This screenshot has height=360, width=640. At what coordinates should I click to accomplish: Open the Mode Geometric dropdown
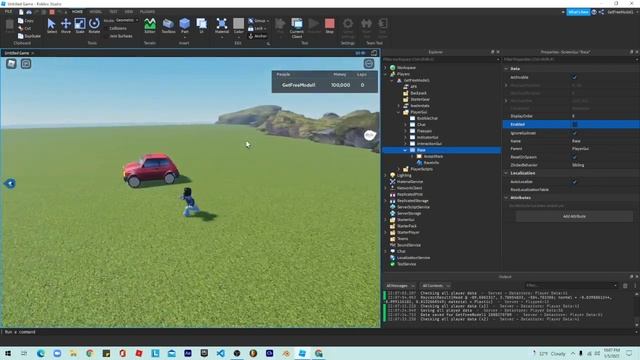pos(127,20)
